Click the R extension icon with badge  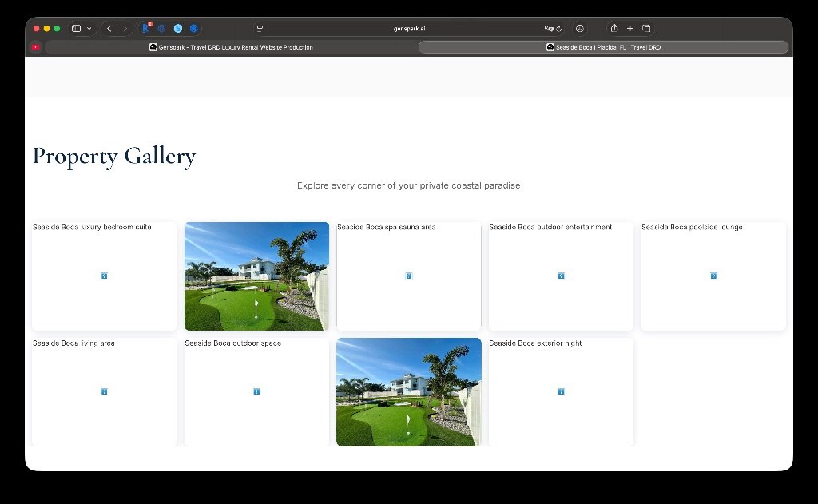pos(146,28)
